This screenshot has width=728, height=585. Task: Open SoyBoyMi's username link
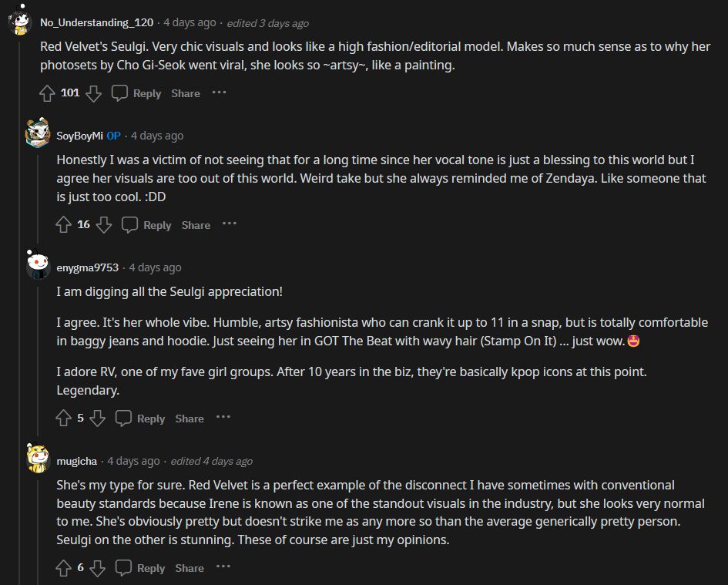coord(79,136)
